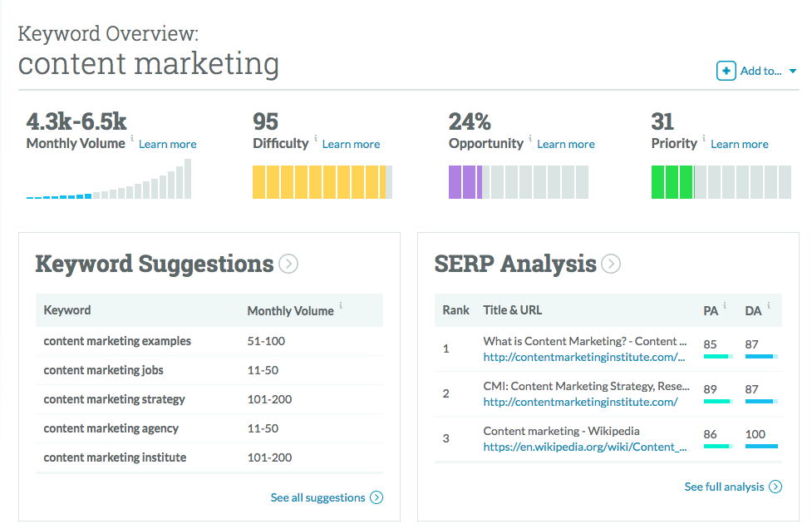812x529 pixels.
Task: Click the Difficulty info icon
Action: [x=315, y=138]
